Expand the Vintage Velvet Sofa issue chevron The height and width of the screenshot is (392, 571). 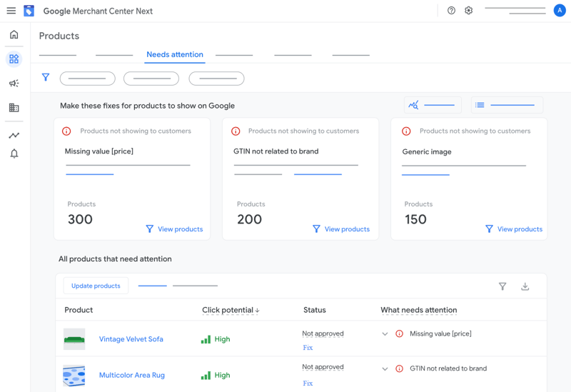click(x=385, y=334)
